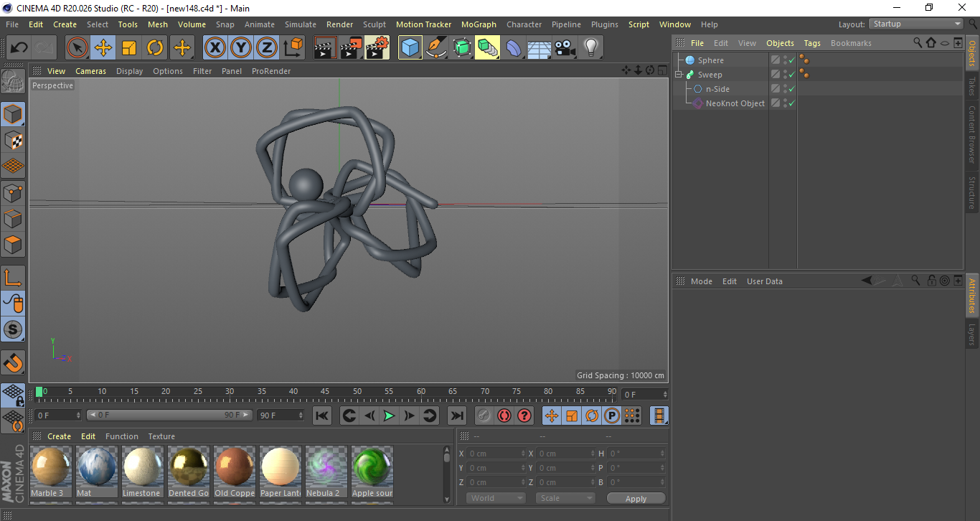Switch to Model mode

[13, 114]
